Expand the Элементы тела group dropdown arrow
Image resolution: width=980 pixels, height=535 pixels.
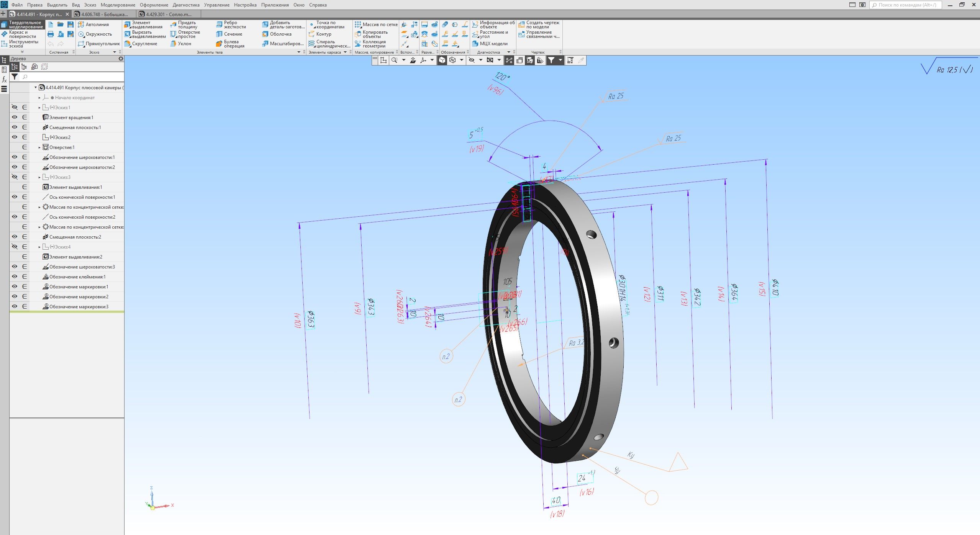point(299,52)
